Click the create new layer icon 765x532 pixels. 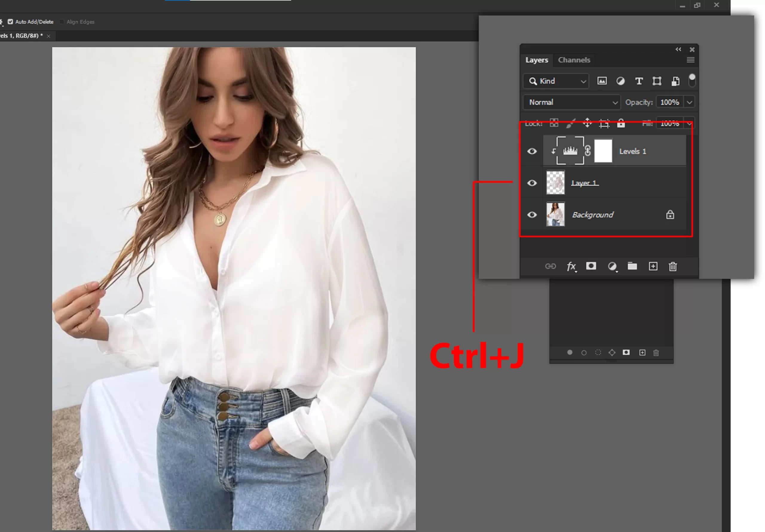point(653,266)
